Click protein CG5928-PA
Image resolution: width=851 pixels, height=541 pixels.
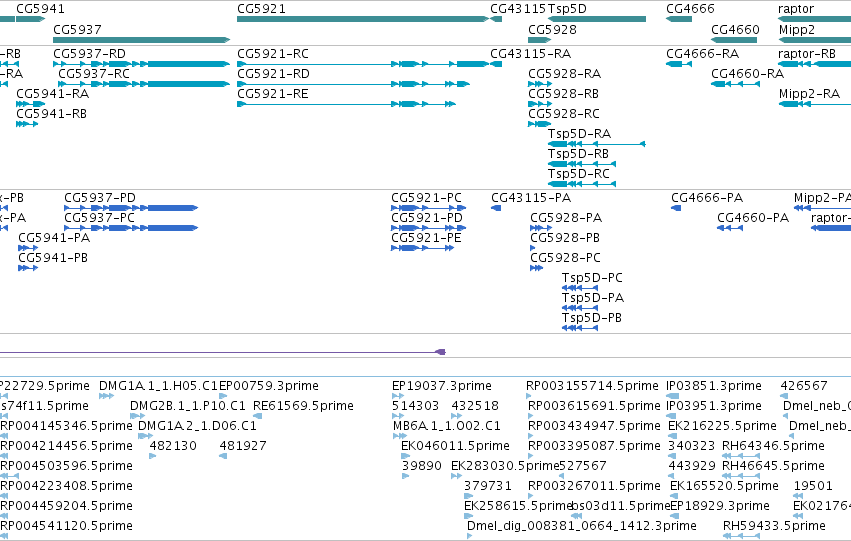[x=541, y=228]
